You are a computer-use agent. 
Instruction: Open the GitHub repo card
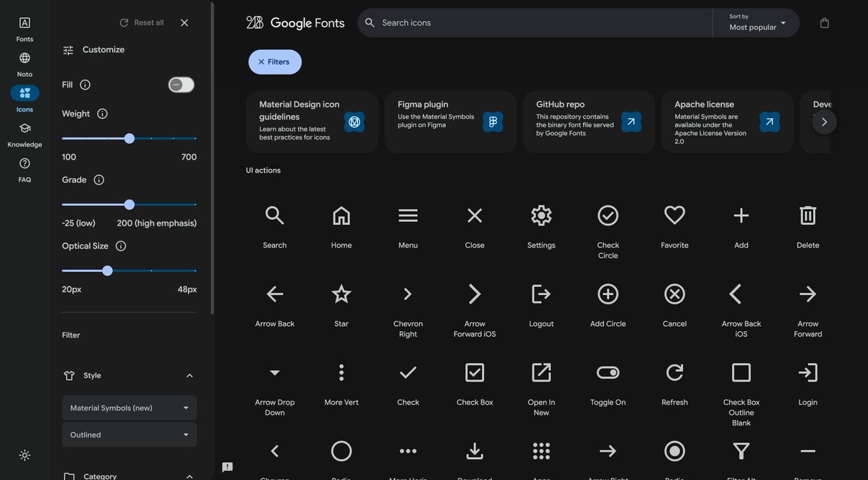pos(589,121)
